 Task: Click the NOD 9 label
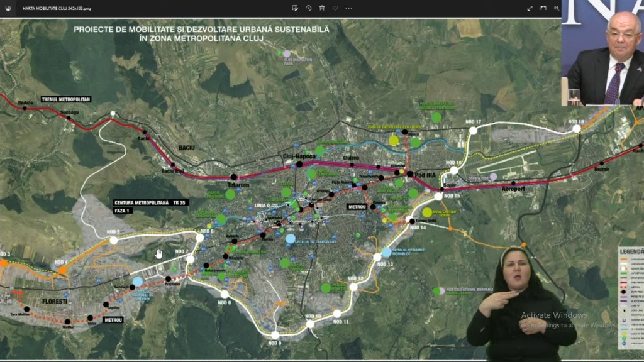pyautogui.click(x=275, y=343)
